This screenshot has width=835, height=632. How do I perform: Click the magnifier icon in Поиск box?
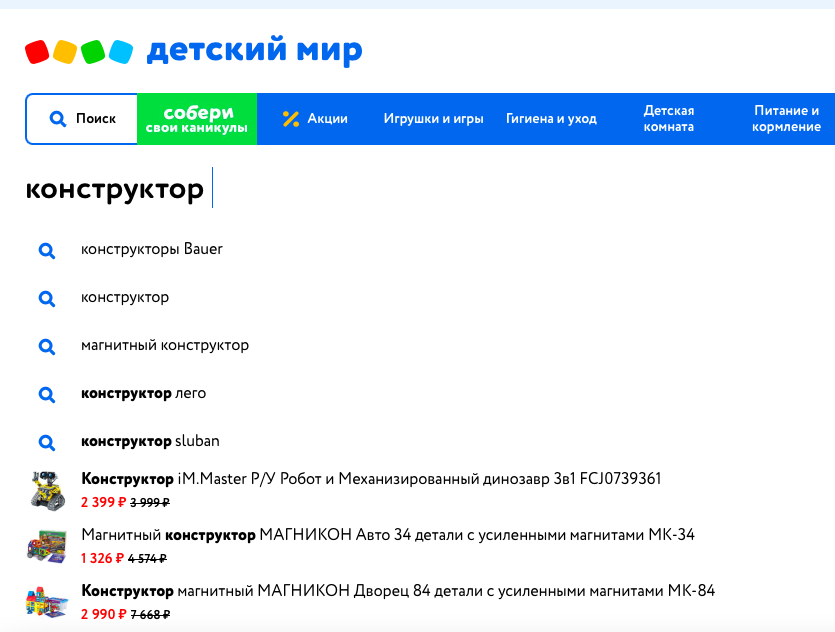(x=58, y=119)
